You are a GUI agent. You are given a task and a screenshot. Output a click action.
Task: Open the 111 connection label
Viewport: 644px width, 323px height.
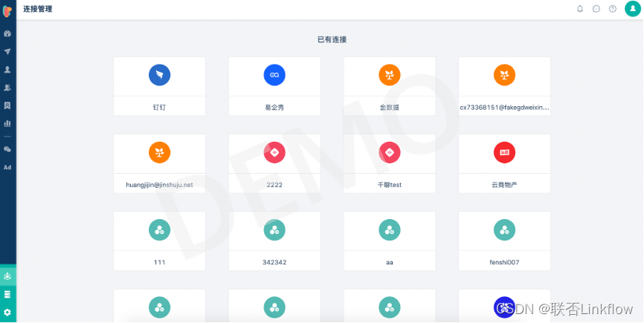(x=159, y=262)
